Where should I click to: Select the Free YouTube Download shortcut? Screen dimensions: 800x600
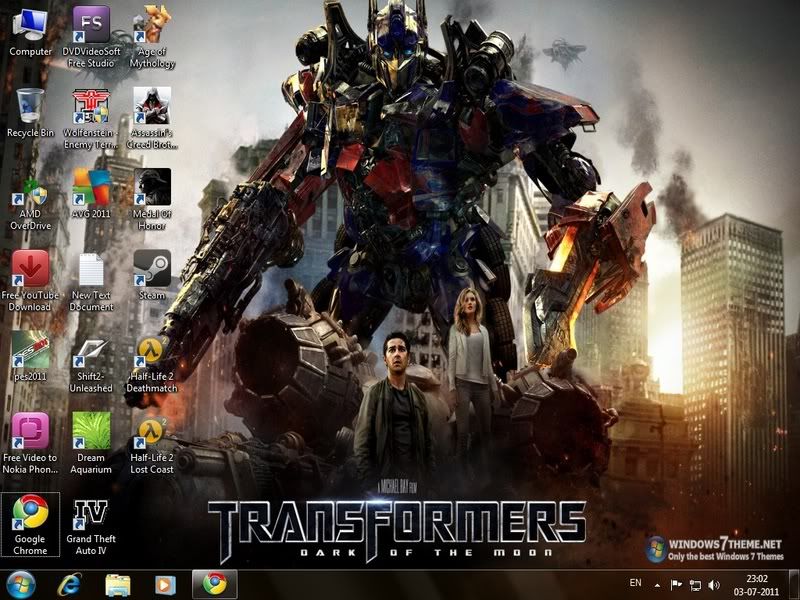point(30,281)
